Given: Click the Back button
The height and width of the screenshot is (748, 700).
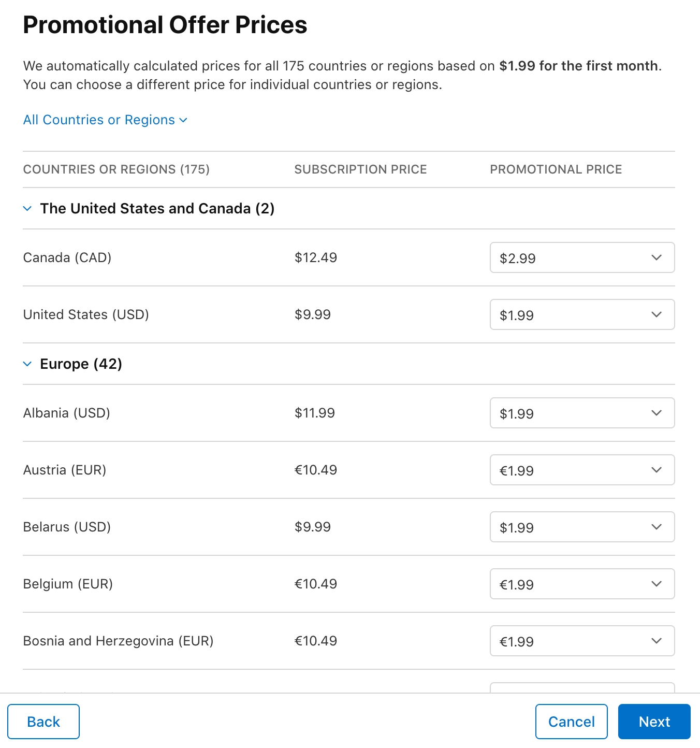Looking at the screenshot, I should tap(43, 721).
